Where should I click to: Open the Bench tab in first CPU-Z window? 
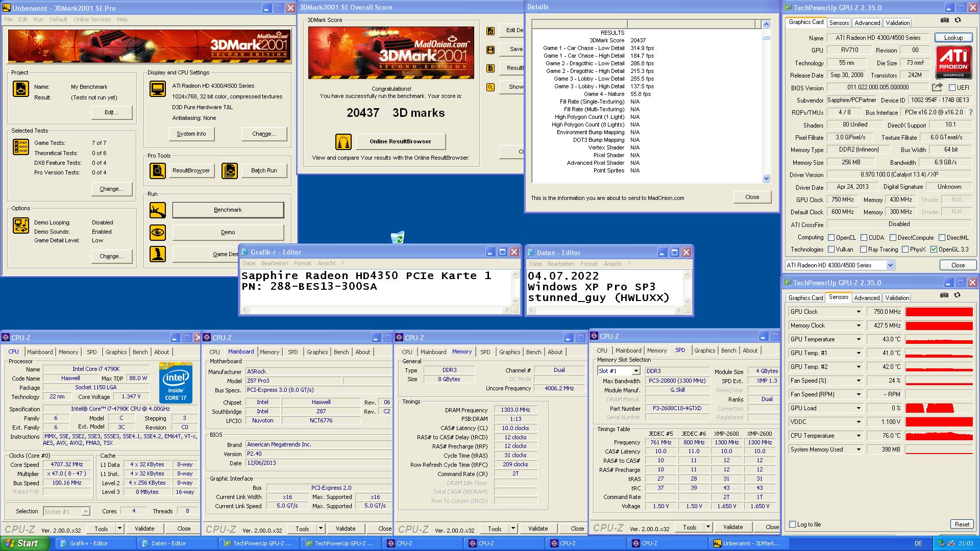(x=140, y=352)
